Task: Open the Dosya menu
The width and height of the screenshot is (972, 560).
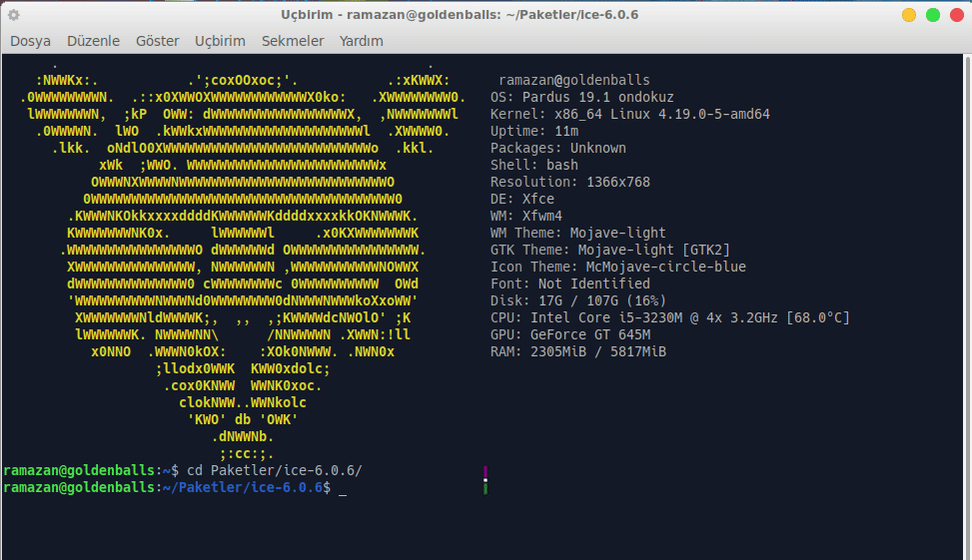Action: click(x=30, y=41)
